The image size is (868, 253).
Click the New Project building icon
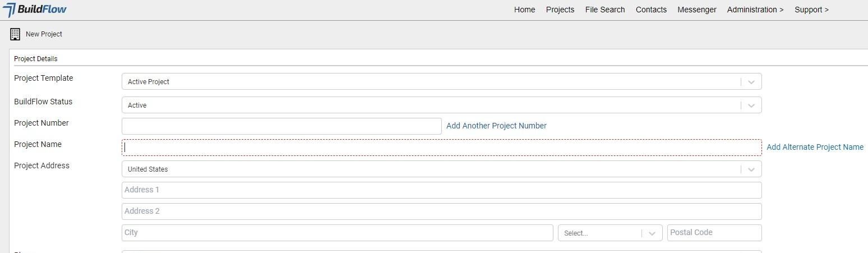pos(15,34)
